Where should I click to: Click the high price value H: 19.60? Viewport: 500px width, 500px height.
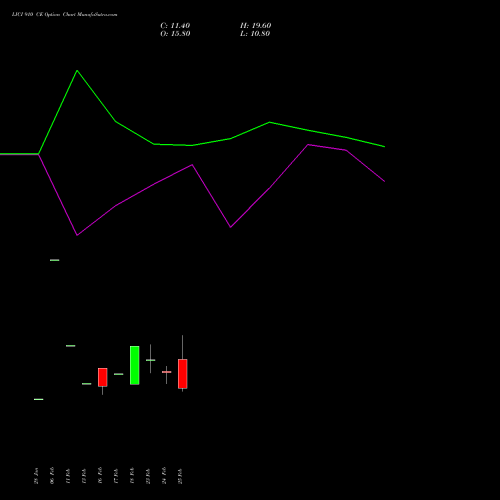click(x=255, y=26)
